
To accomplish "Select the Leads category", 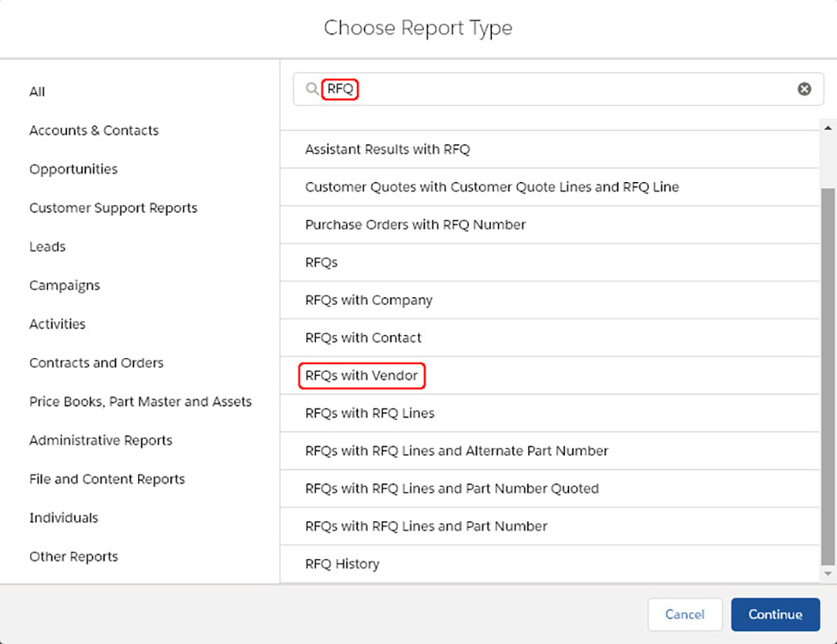I will (x=47, y=246).
